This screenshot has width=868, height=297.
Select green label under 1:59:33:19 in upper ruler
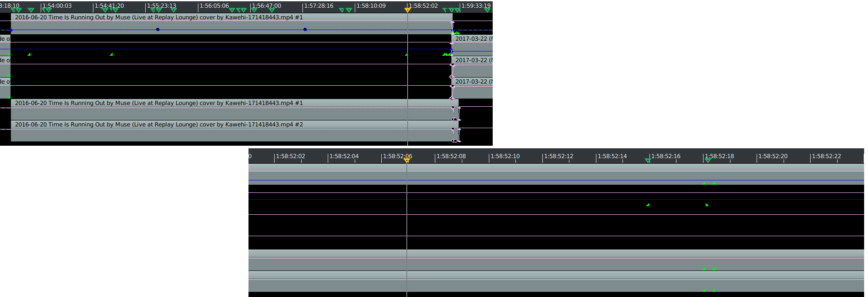tap(487, 10)
